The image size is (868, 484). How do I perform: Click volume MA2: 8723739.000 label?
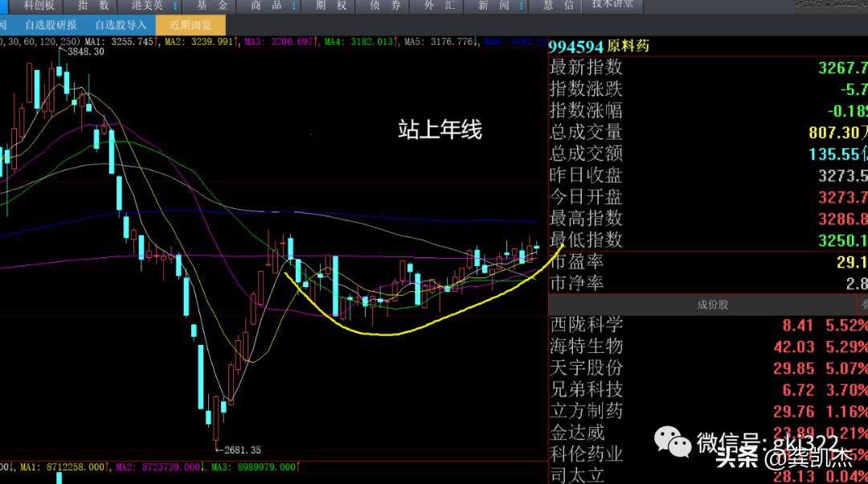point(158,467)
